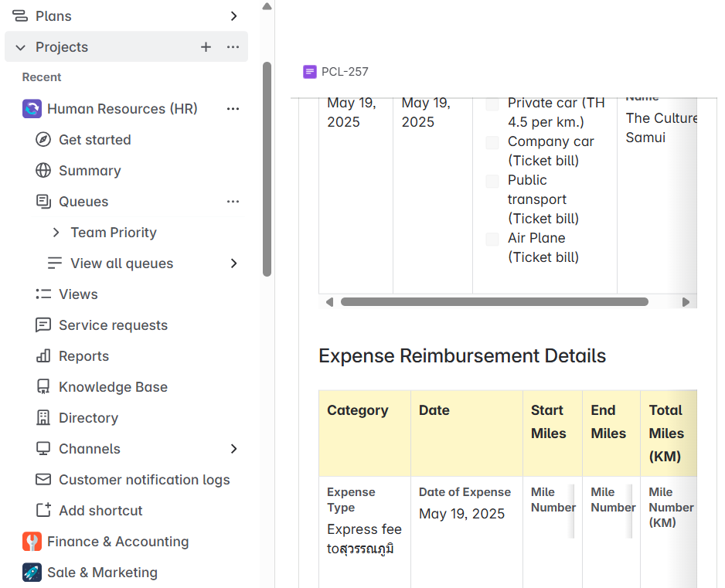Screen dimensions: 725x588
Task: Collapse the Projects section chevron
Action: [x=20, y=47]
